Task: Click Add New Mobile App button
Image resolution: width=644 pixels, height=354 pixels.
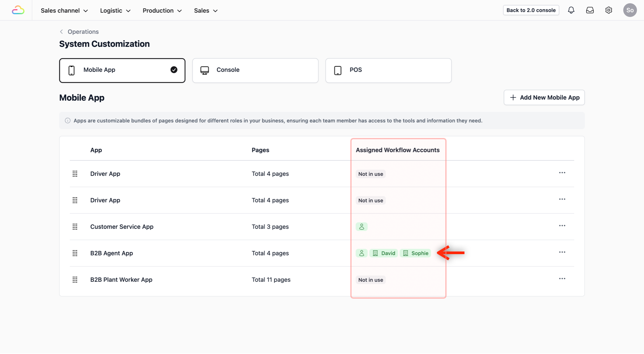Action: coord(544,97)
